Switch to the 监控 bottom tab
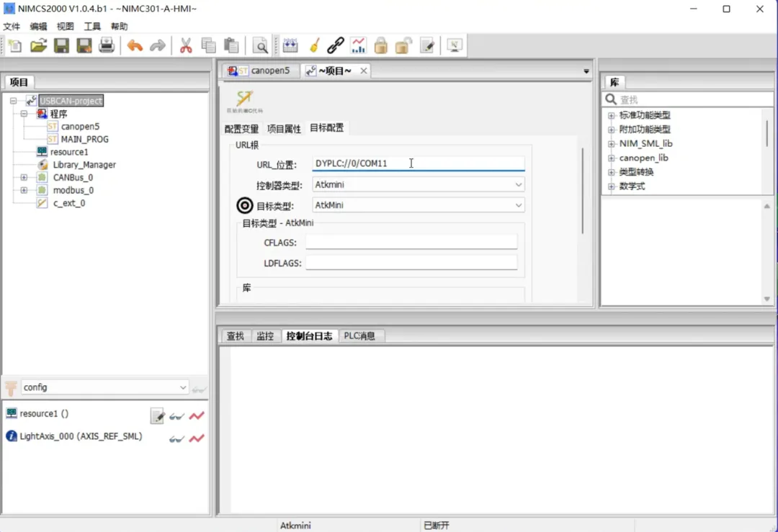The height and width of the screenshot is (532, 778). click(x=265, y=336)
